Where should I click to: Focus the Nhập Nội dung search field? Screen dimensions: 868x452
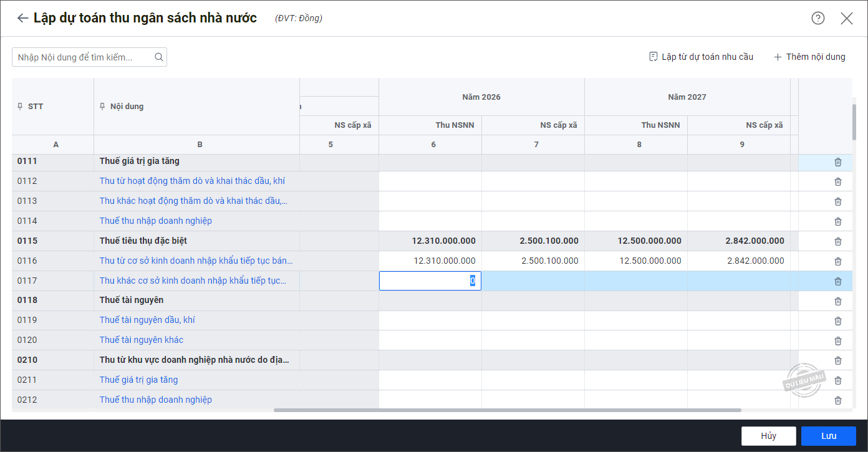81,57
